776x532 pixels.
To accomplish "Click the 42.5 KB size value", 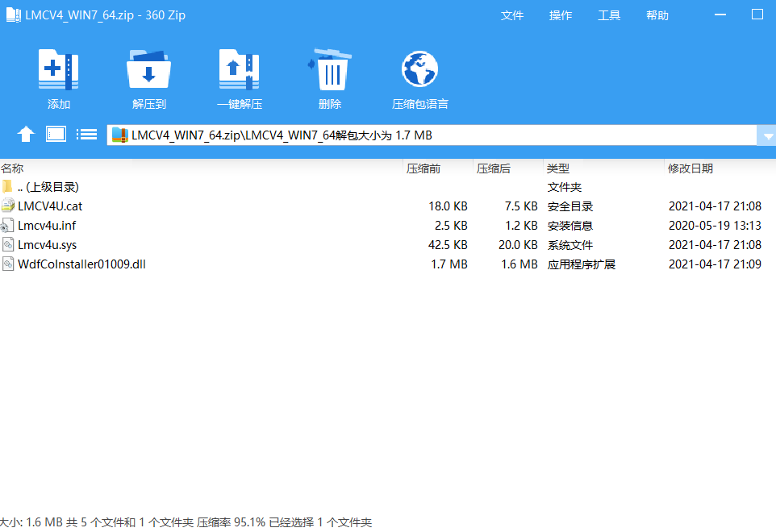I will coord(448,245).
